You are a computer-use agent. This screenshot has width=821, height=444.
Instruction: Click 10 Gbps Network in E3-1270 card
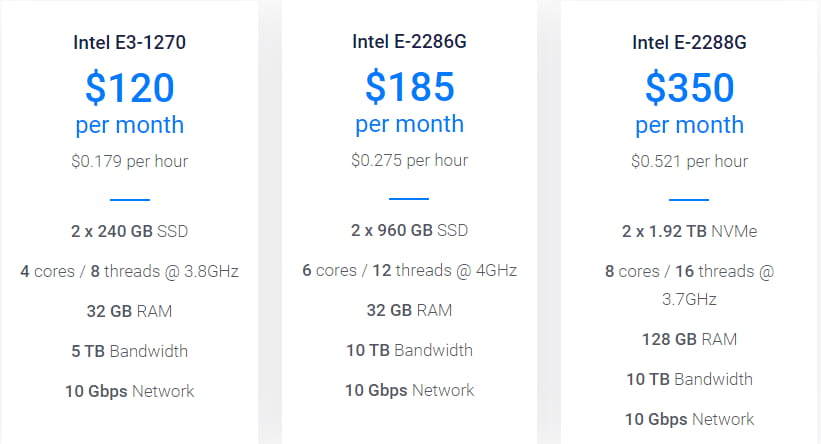(x=129, y=391)
